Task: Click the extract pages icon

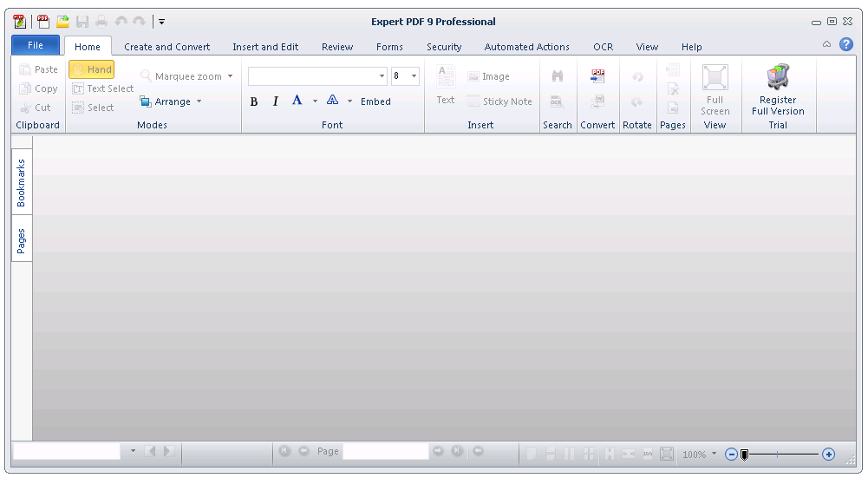Action: [673, 108]
